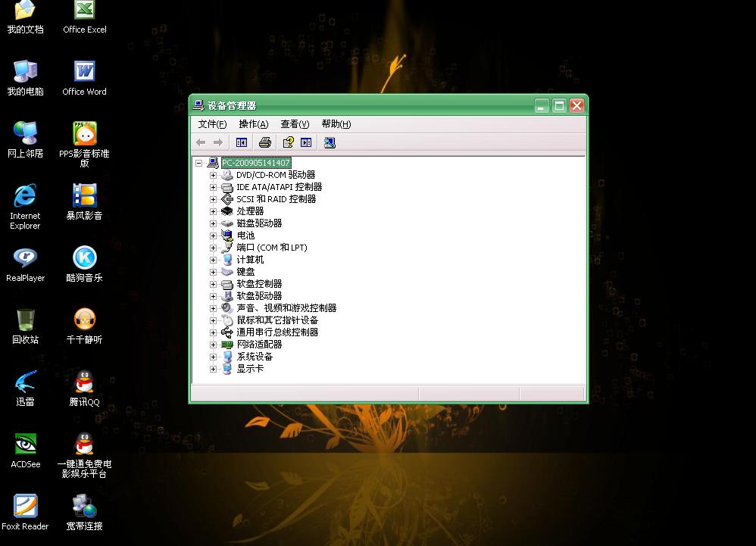Collapse the PC-200905141407 root node
Image resolution: width=756 pixels, height=546 pixels.
click(x=199, y=163)
